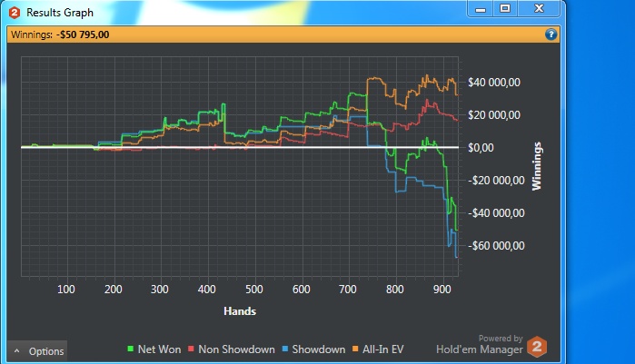Click the 100 hands tick label
Viewport: 635px width, 364px height.
coord(66,290)
